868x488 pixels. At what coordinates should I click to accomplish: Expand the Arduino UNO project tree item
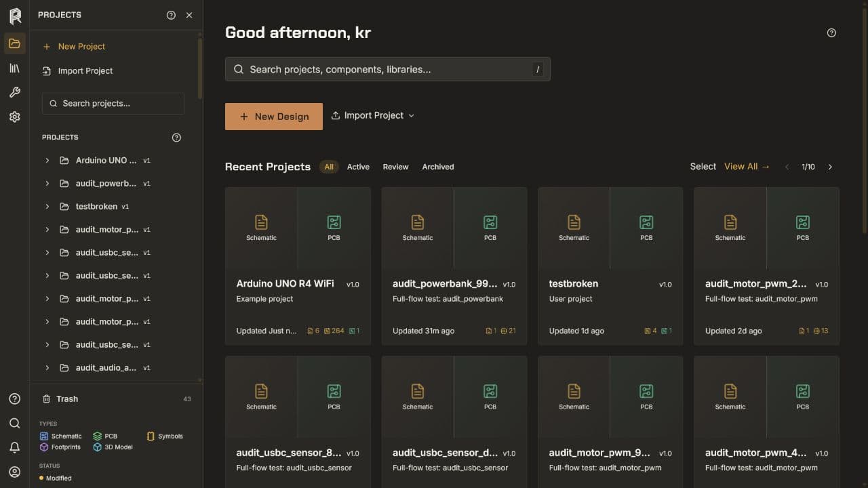point(47,161)
